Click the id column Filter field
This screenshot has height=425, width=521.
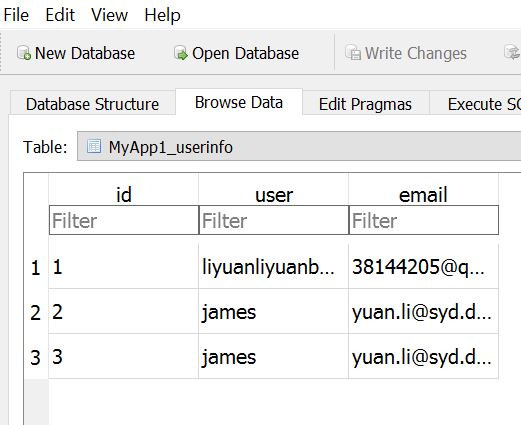pyautogui.click(x=124, y=220)
